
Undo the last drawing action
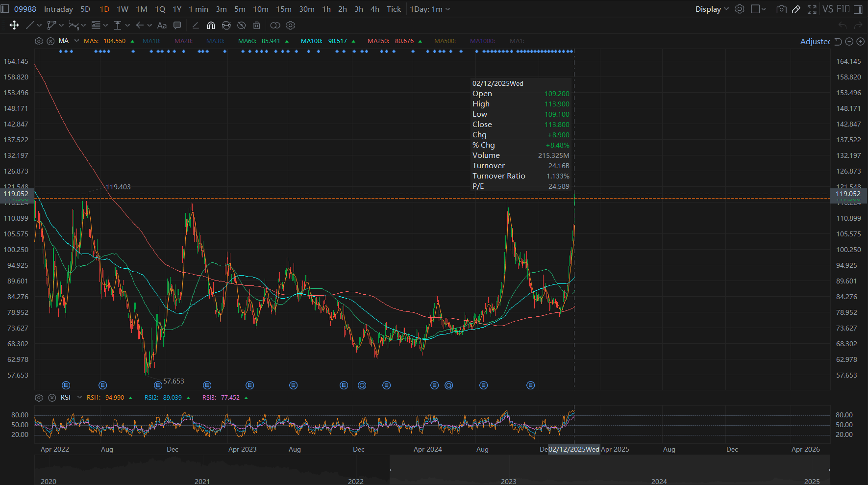click(x=843, y=25)
